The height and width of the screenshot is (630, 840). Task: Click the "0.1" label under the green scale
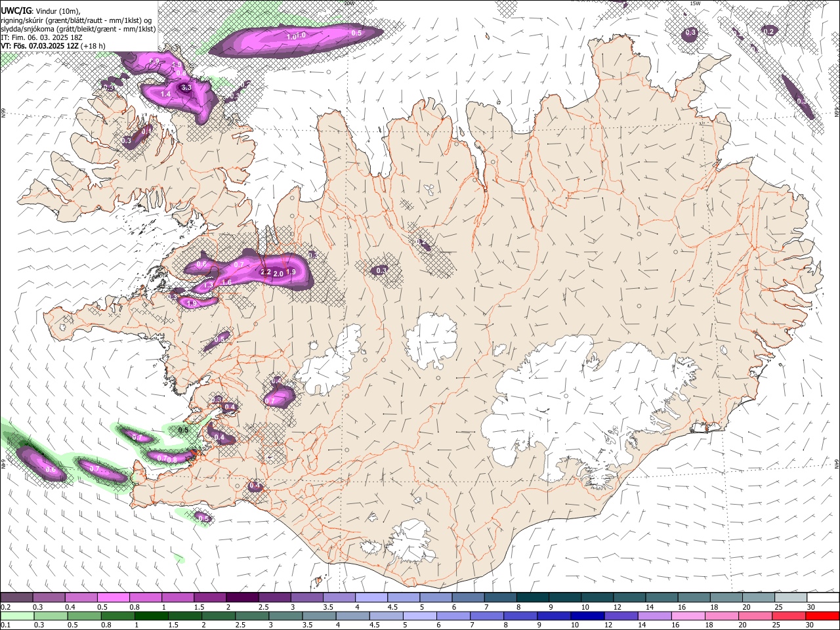5,625
